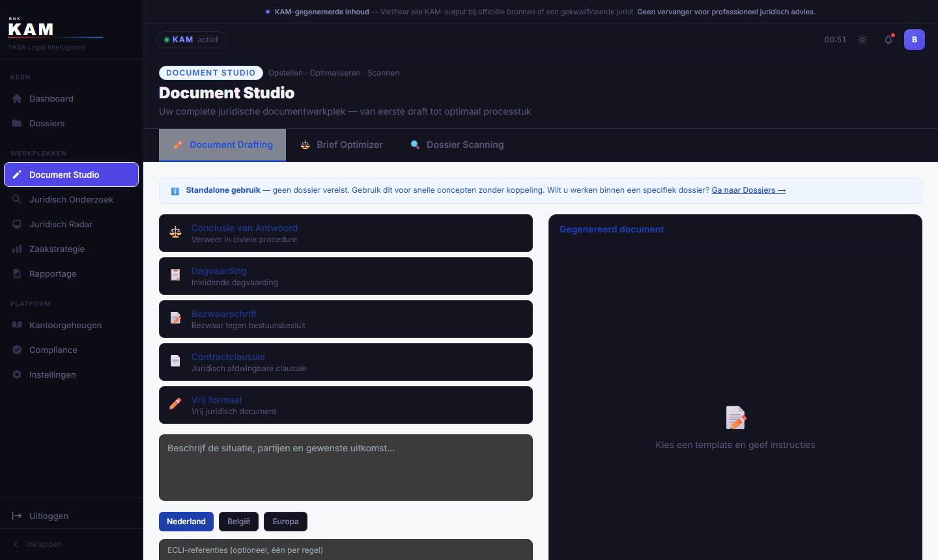
Task: Select België jurisdiction
Action: 239,522
